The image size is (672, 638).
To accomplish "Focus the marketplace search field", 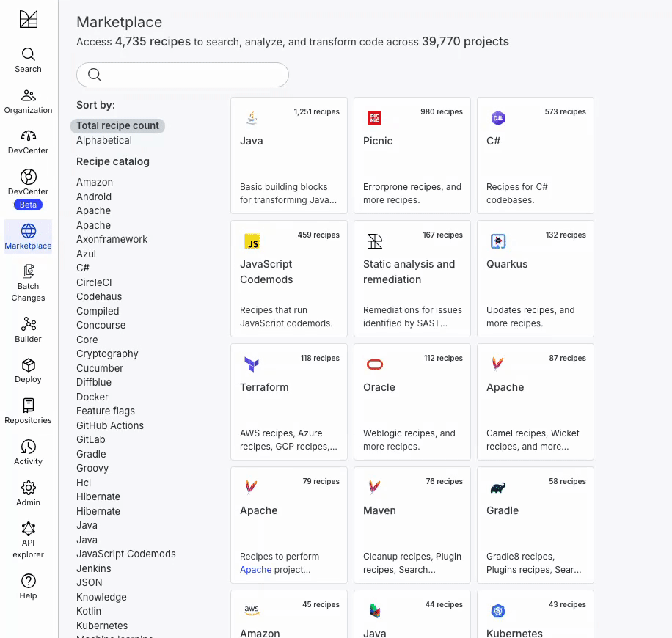I will [x=183, y=75].
